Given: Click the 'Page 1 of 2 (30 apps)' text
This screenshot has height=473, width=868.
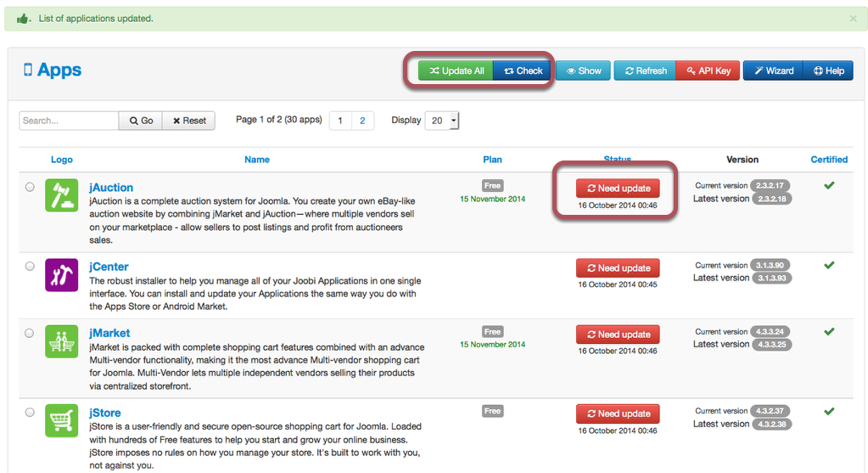Looking at the screenshot, I should click(x=279, y=120).
